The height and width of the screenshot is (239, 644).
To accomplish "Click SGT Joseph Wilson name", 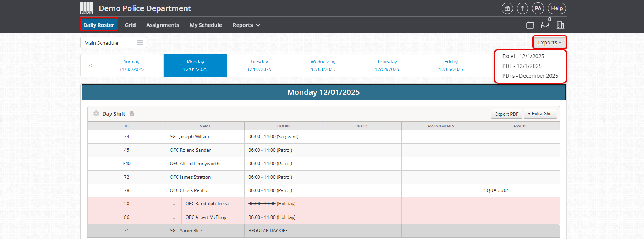I will point(189,137).
